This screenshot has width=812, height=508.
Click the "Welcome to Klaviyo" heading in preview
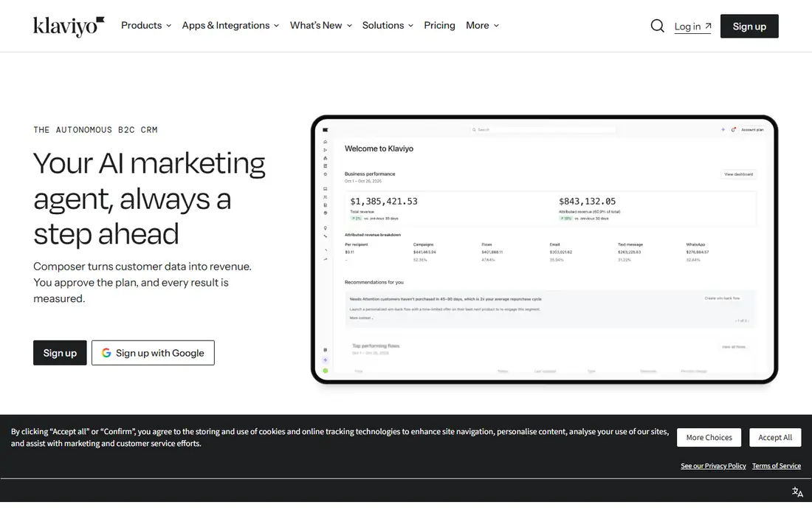coord(379,148)
